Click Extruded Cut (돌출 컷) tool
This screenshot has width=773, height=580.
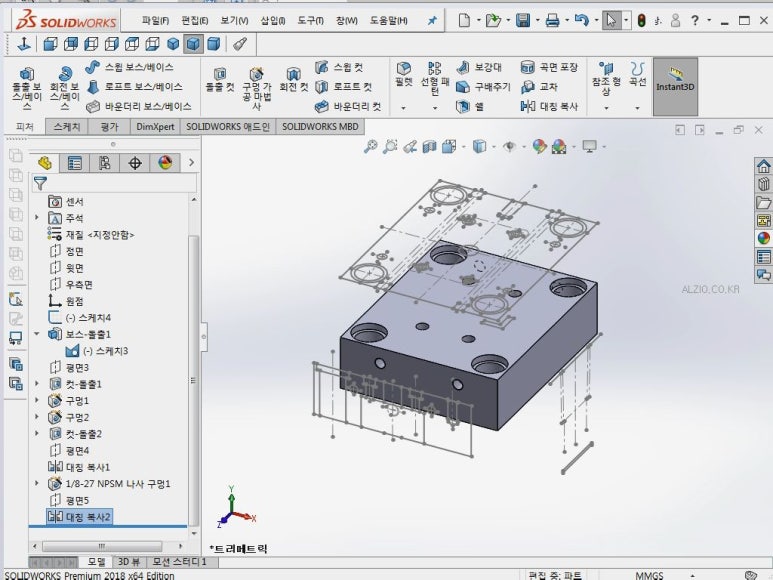tap(220, 80)
